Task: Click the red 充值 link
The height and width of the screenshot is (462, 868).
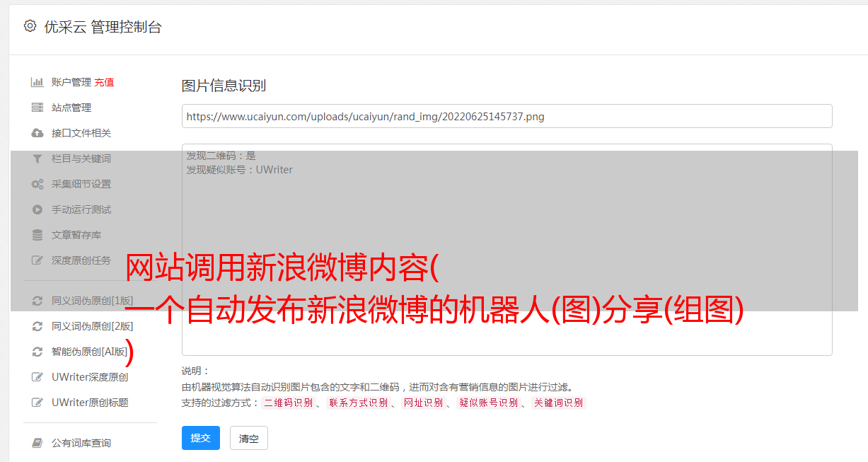Action: point(104,82)
